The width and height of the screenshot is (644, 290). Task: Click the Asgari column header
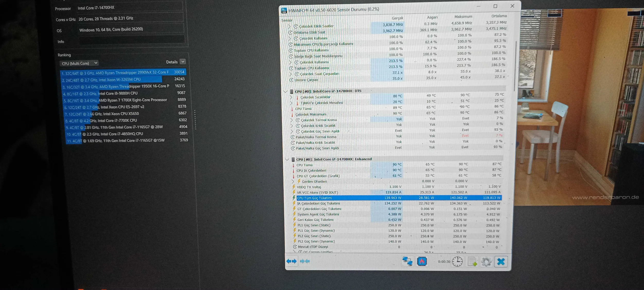click(432, 17)
